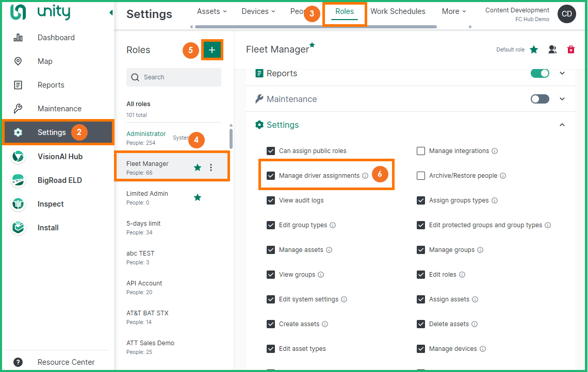Check the Archive/Restore people checkbox
The height and width of the screenshot is (372, 588).
pos(421,176)
